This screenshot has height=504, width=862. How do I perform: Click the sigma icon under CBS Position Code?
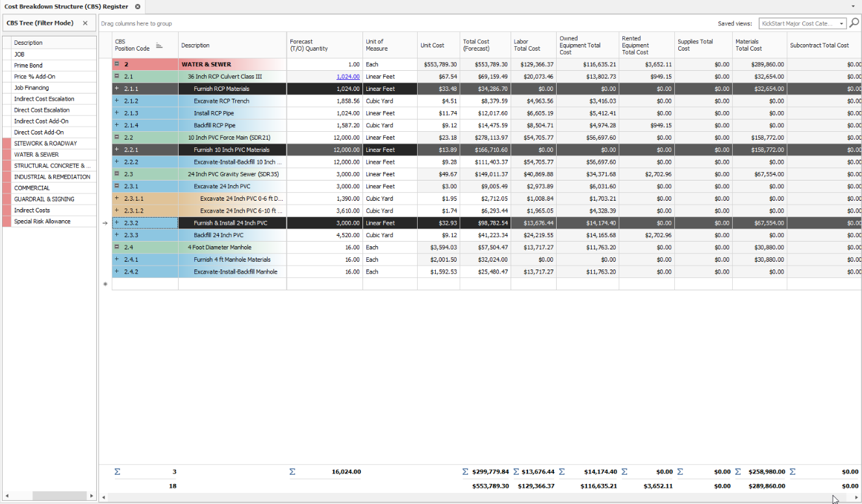118,472
